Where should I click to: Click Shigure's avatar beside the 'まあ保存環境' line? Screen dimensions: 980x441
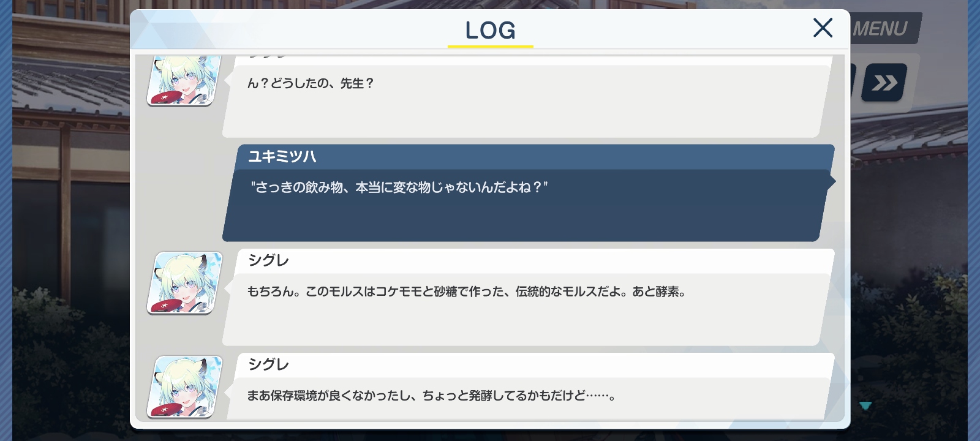(184, 387)
